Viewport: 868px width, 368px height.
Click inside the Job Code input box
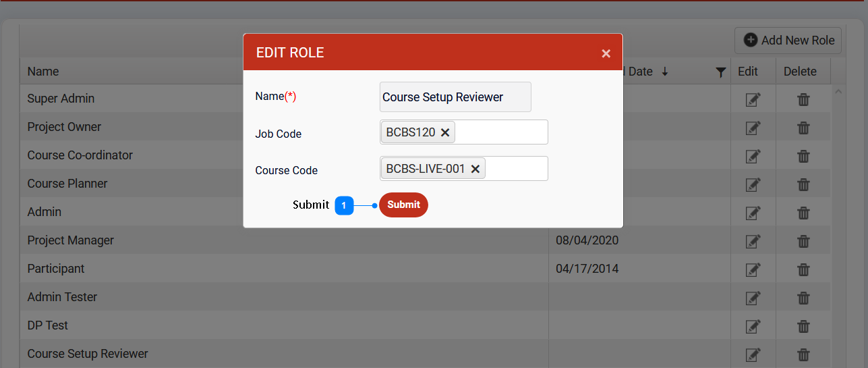(x=502, y=132)
